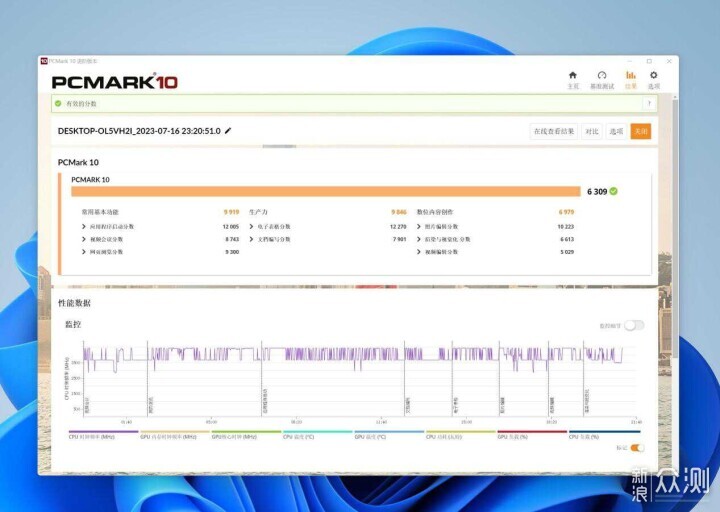Expand the row scoring 10 223
This screenshot has height=512, width=720.
click(419, 226)
